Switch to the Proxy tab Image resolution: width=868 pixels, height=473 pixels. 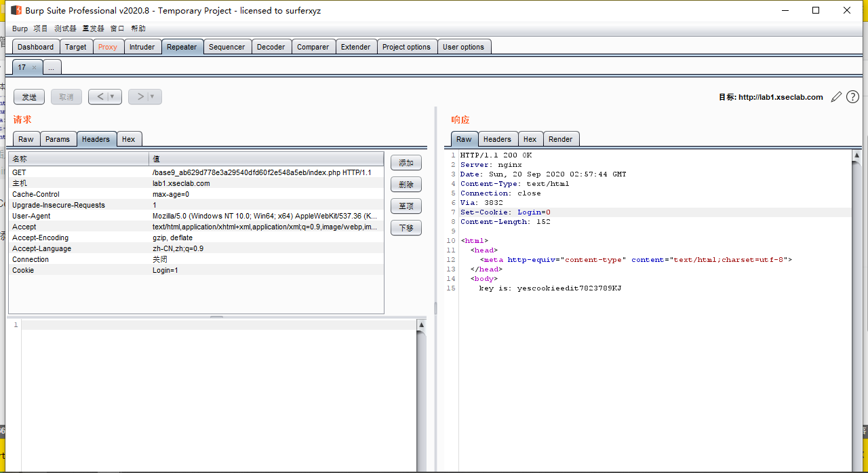(108, 47)
